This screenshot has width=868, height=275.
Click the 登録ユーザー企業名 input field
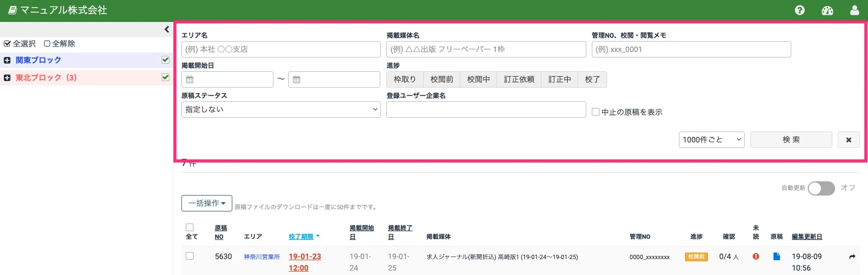[486, 110]
